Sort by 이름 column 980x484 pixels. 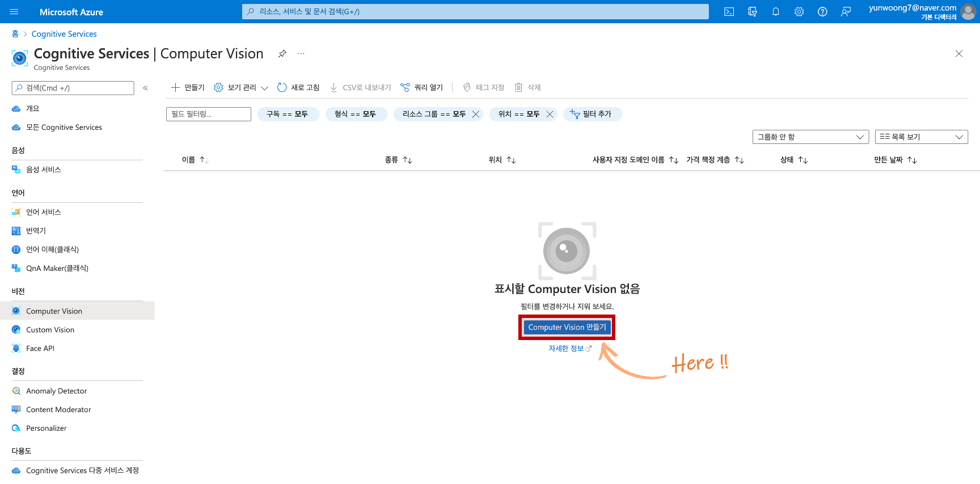click(x=195, y=160)
